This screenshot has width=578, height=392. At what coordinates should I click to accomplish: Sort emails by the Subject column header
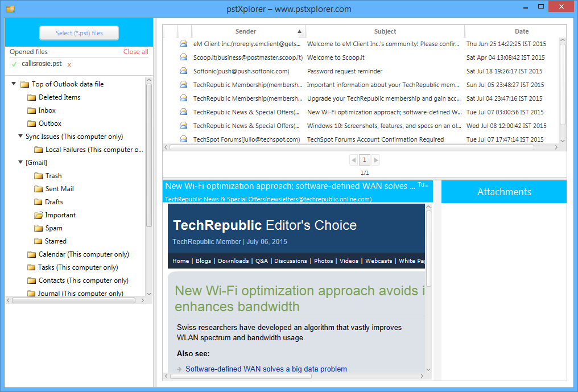click(x=385, y=31)
